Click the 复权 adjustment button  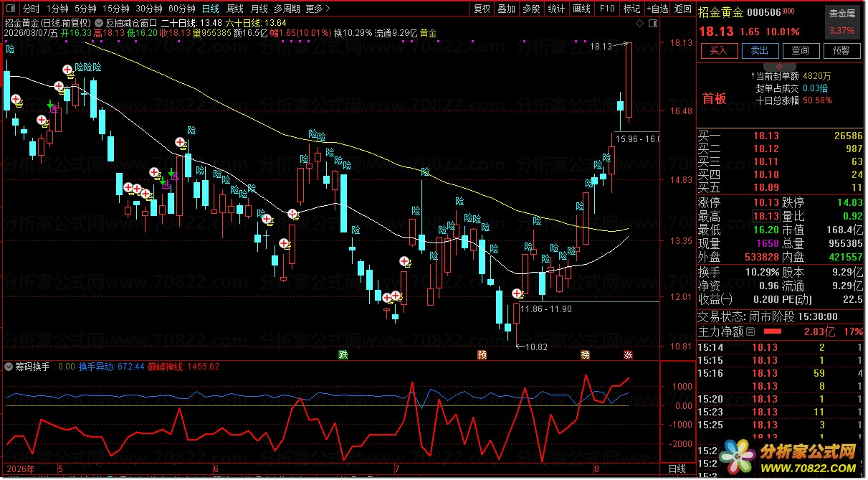pyautogui.click(x=482, y=9)
